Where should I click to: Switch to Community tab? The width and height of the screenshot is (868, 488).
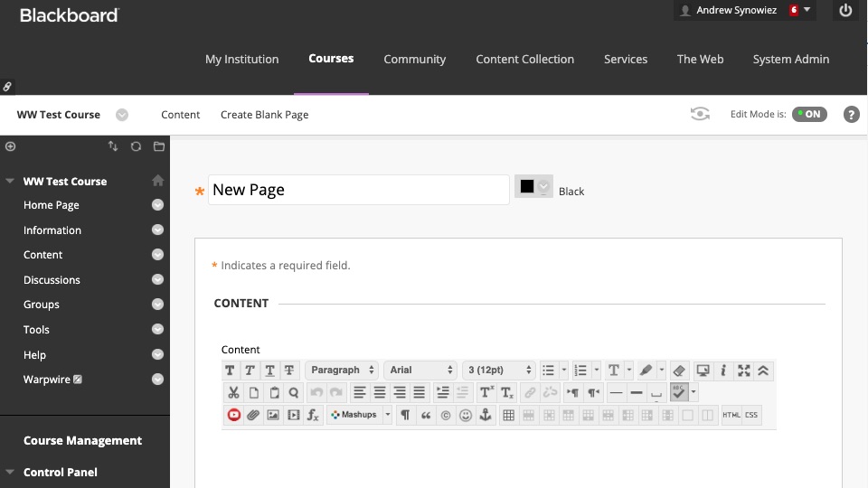pyautogui.click(x=415, y=60)
